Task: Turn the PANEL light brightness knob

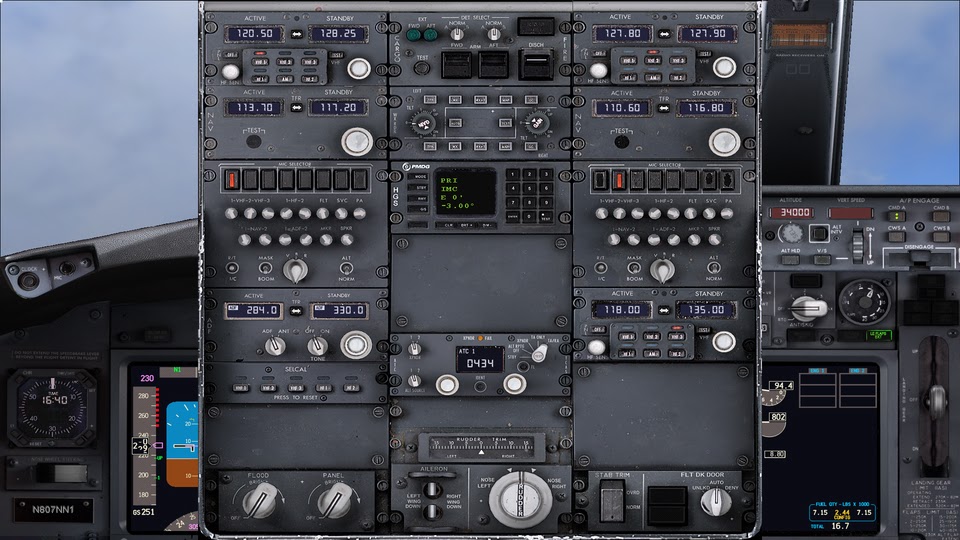Action: [x=334, y=501]
